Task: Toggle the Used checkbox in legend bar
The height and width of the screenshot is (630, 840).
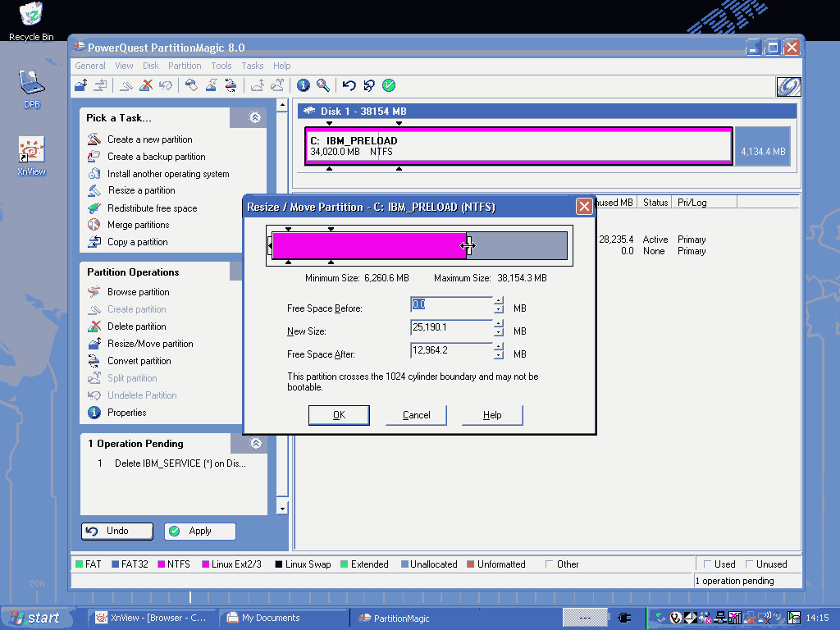Action: pos(707,564)
